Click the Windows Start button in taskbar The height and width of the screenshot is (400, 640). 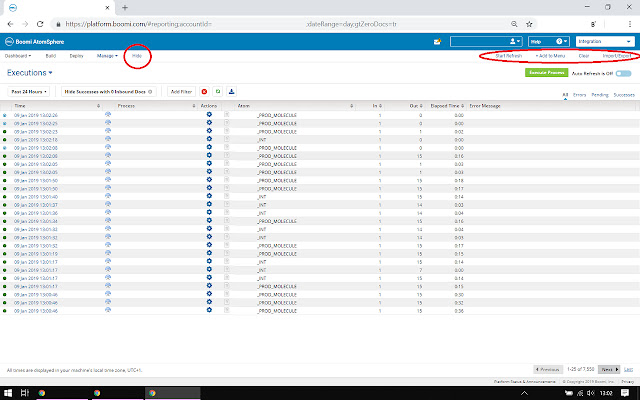point(9,393)
